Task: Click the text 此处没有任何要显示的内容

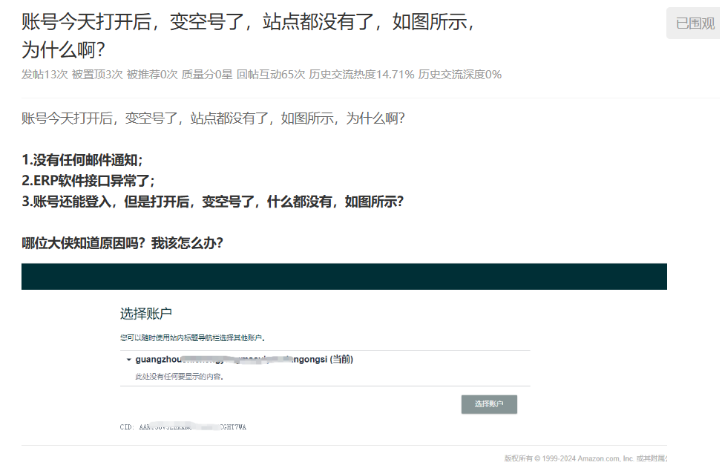Action: 180,376
